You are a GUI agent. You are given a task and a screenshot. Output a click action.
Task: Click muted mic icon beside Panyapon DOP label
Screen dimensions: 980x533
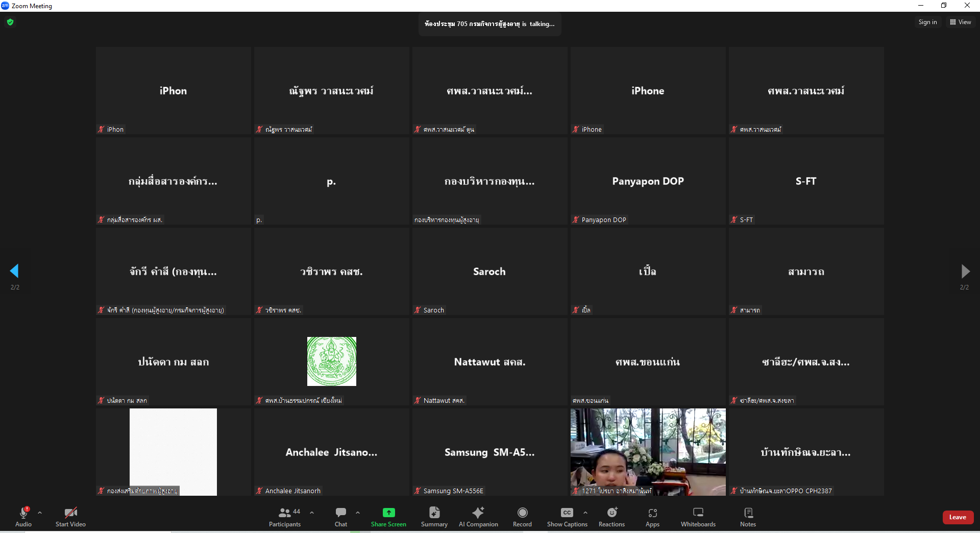[x=576, y=220]
